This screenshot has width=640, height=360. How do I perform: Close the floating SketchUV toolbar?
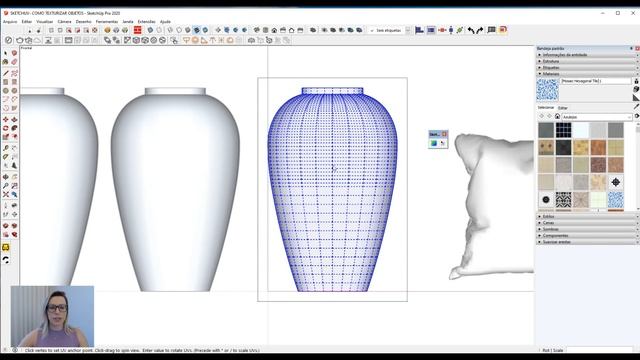pyautogui.click(x=444, y=134)
